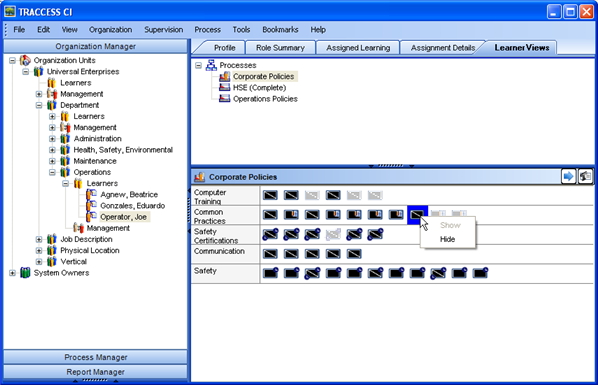Click rightmost icon button in Corporate Policies header
Image resolution: width=598 pixels, height=385 pixels.
point(585,177)
